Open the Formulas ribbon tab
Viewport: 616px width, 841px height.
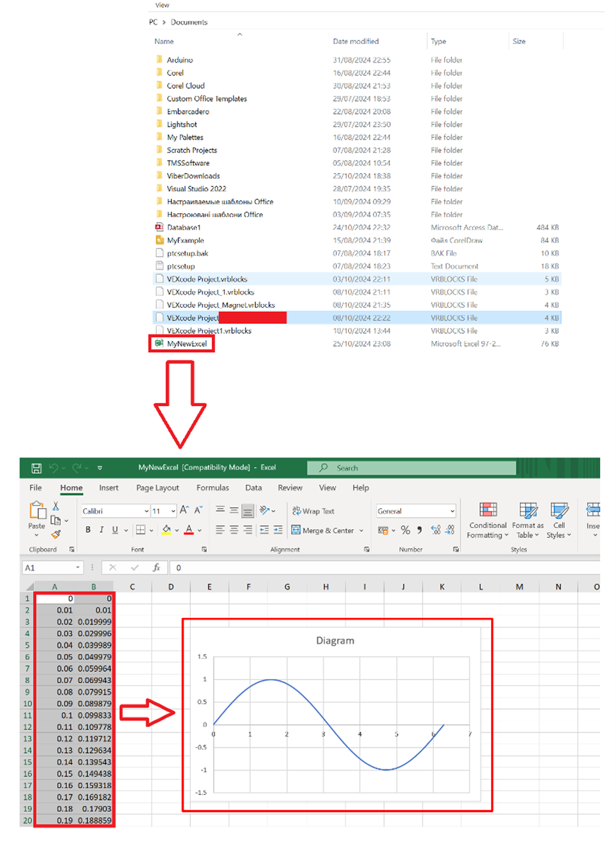(x=213, y=488)
